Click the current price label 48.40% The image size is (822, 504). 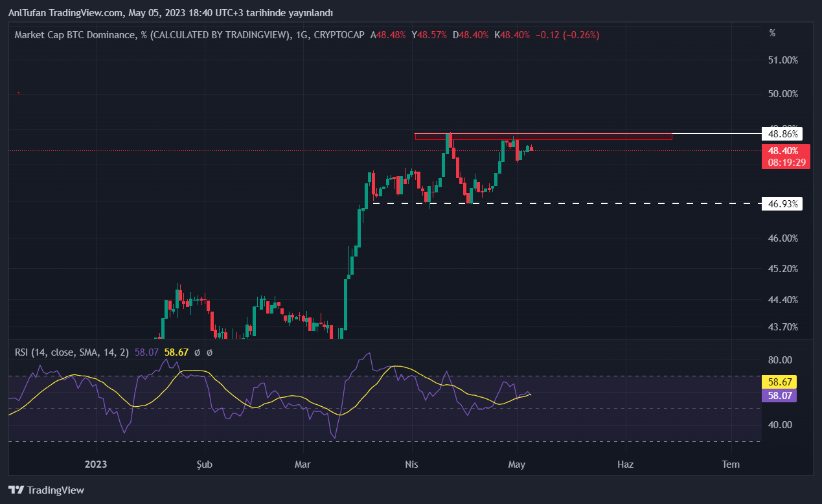click(x=782, y=150)
